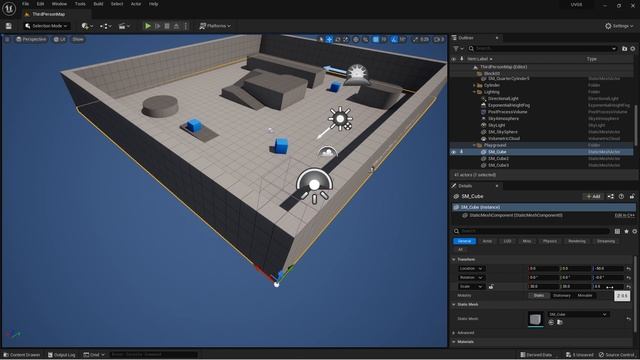Open camera speed setting
Viewport: 640px width, 360px height.
tap(439, 39)
